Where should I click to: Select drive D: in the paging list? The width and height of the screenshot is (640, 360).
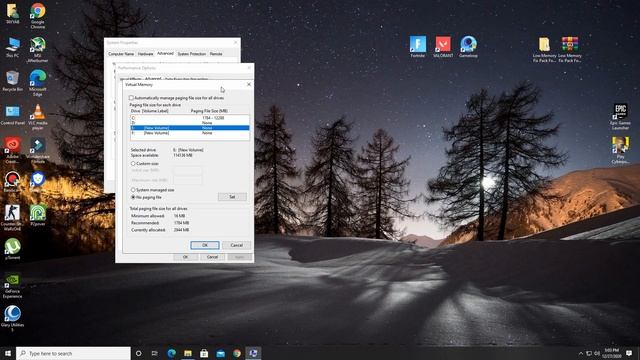(190, 123)
